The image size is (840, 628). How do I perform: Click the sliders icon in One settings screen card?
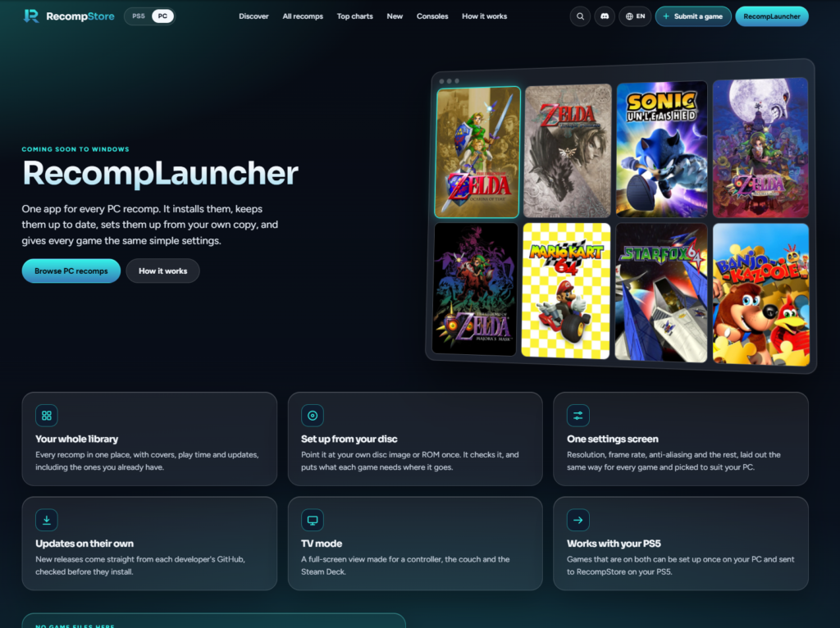[578, 416]
